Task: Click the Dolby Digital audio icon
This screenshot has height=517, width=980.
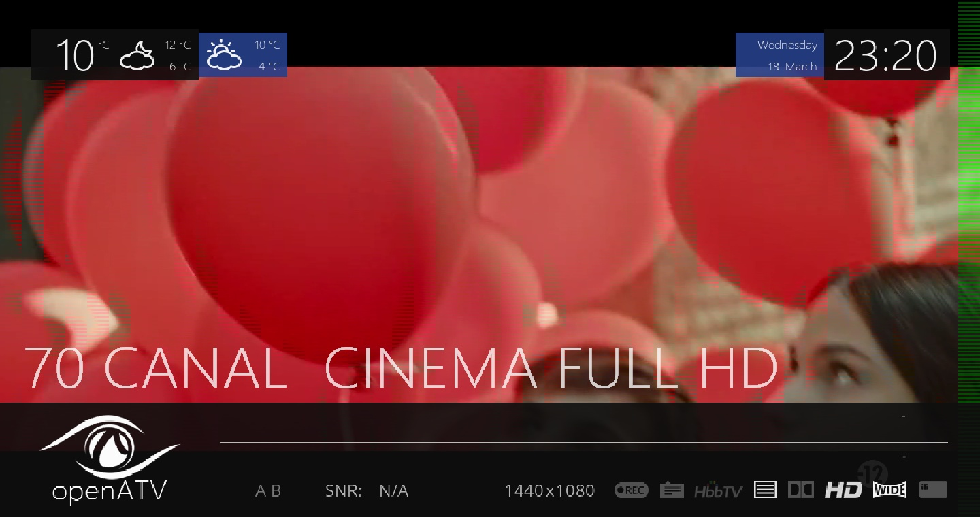Action: click(800, 490)
